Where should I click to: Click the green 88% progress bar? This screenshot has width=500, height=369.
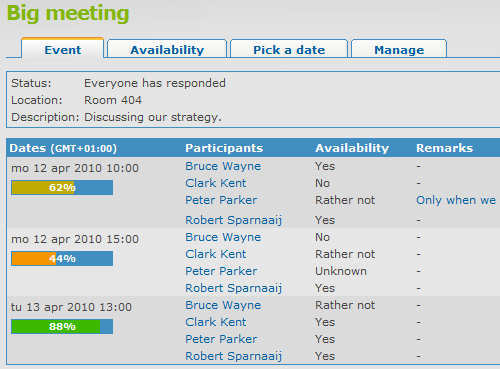[x=62, y=326]
